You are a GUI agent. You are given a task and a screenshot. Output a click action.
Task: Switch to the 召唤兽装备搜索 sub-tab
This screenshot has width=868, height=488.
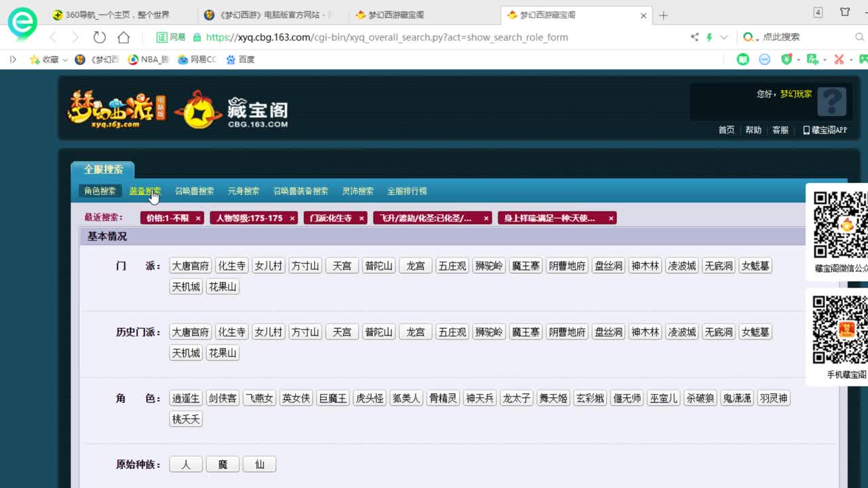click(300, 191)
